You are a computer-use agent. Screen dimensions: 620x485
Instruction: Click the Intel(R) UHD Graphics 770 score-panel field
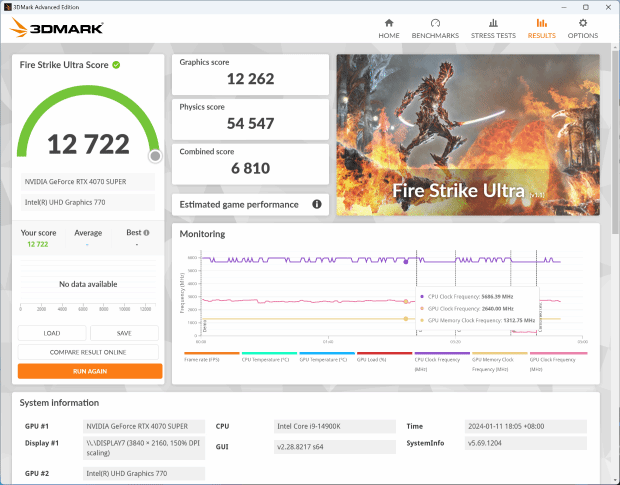[88, 202]
